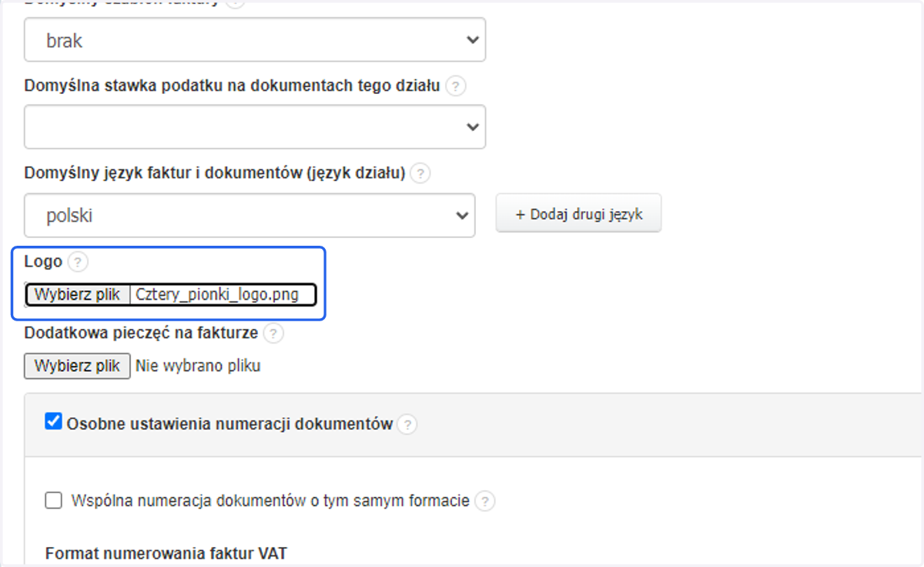Click 'Wybierz plik' button for Logo
Screen dimensions: 924x567
pyautogui.click(x=78, y=294)
